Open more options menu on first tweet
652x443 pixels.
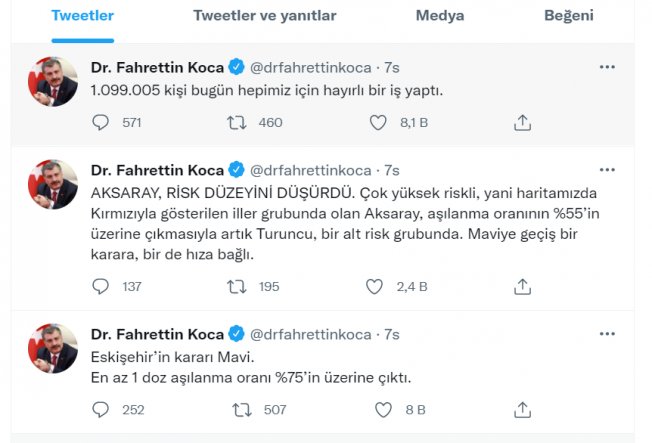click(607, 67)
